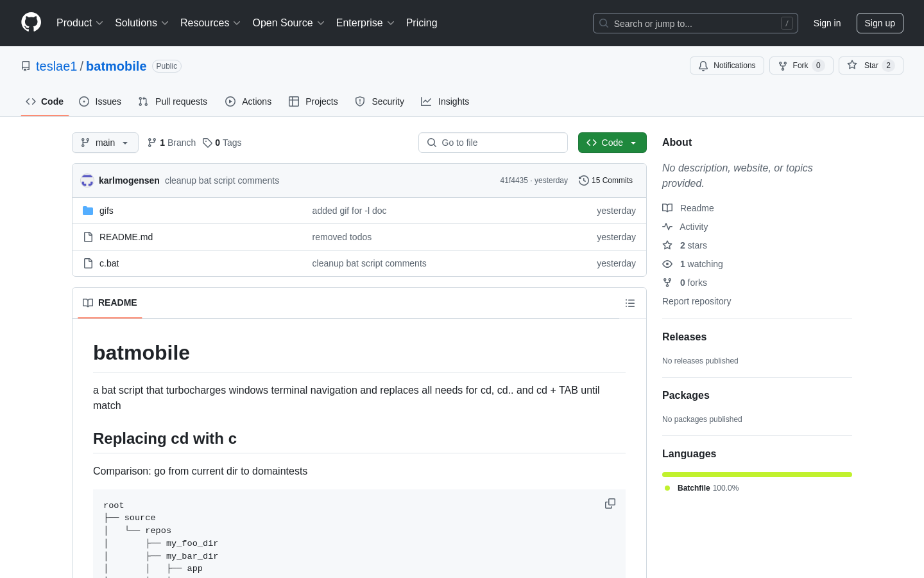Open the batmobile repository link
Screen dimensions: 924x578
click(x=116, y=66)
